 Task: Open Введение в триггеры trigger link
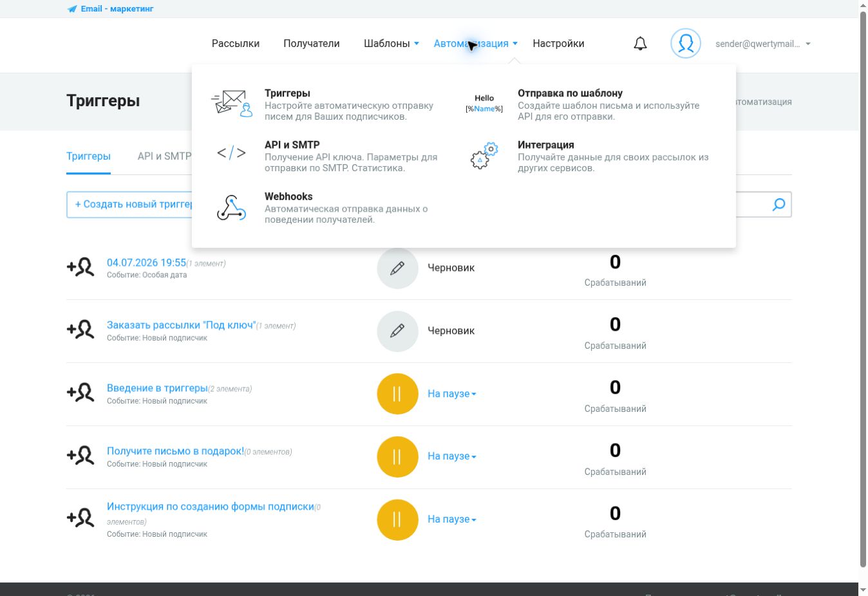coord(157,388)
